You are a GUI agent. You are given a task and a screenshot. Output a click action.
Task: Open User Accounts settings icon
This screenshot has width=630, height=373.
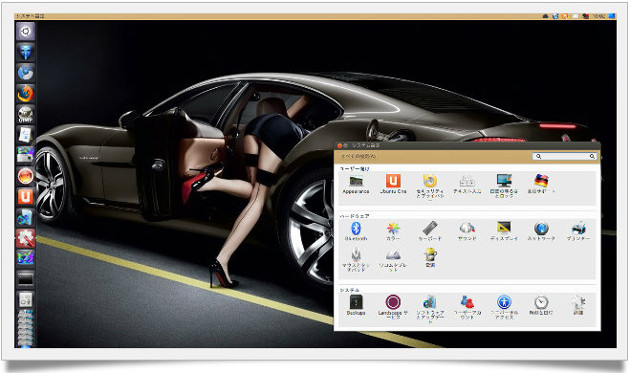point(467,307)
